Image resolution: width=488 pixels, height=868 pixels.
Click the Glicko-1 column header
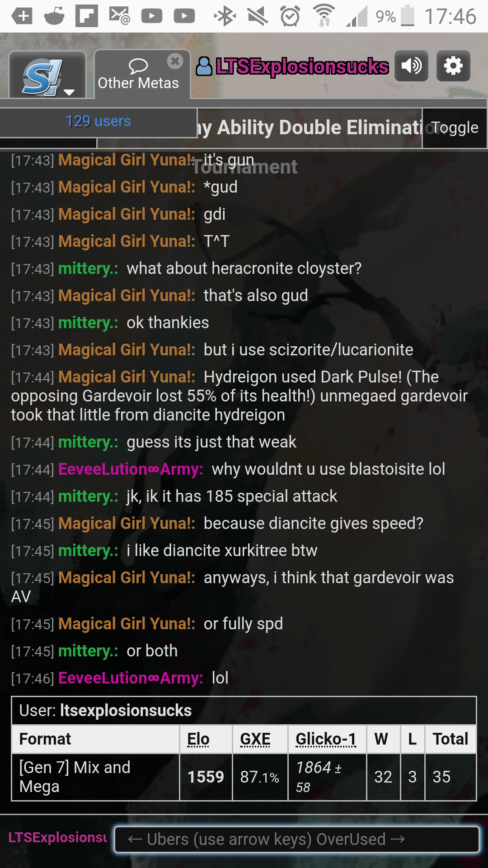326,739
